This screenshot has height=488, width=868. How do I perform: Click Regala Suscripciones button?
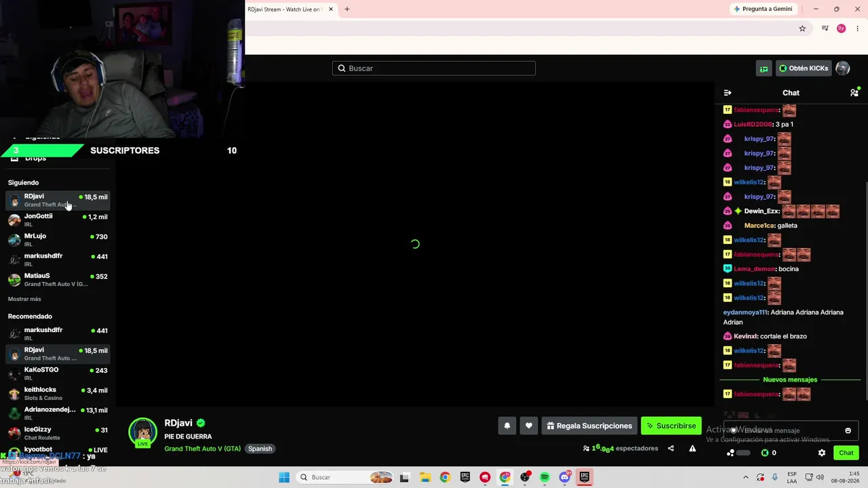click(x=589, y=426)
